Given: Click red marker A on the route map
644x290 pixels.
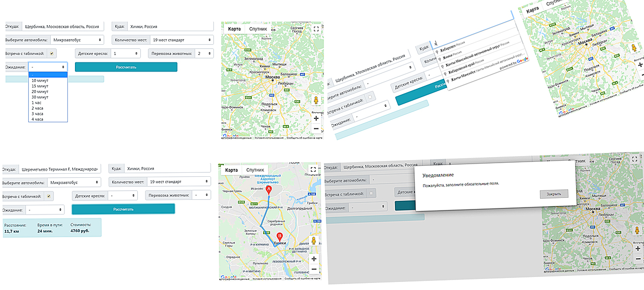Looking at the screenshot, I should point(268,190).
